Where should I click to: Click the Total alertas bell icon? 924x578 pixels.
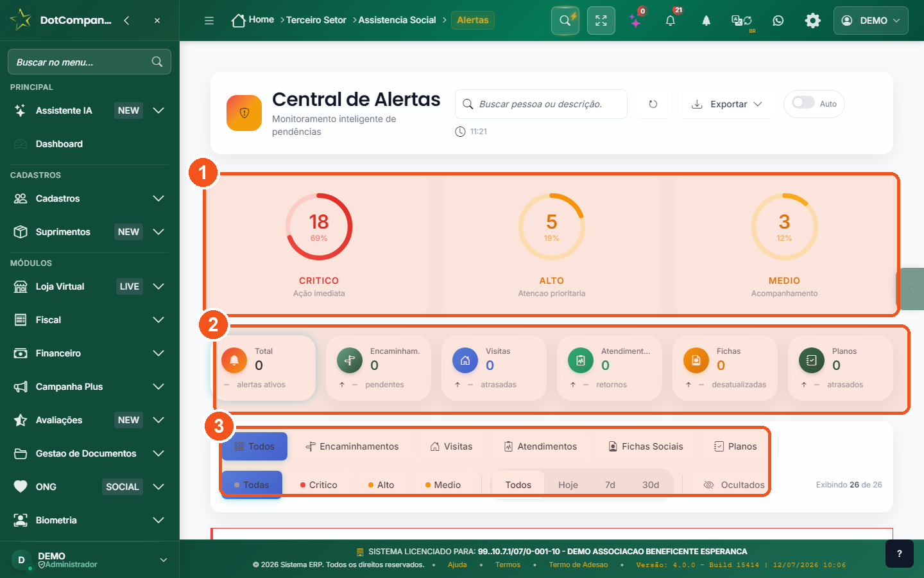coord(234,360)
